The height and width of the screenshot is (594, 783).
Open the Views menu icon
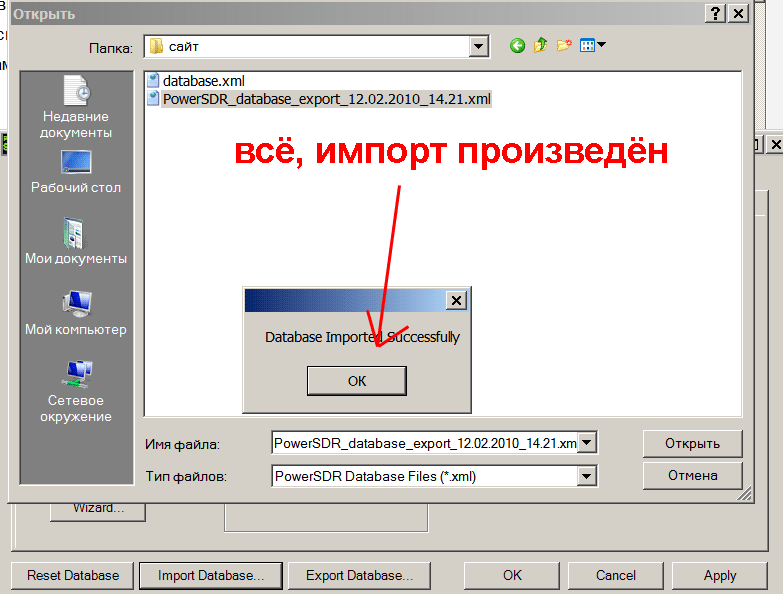tap(593, 45)
